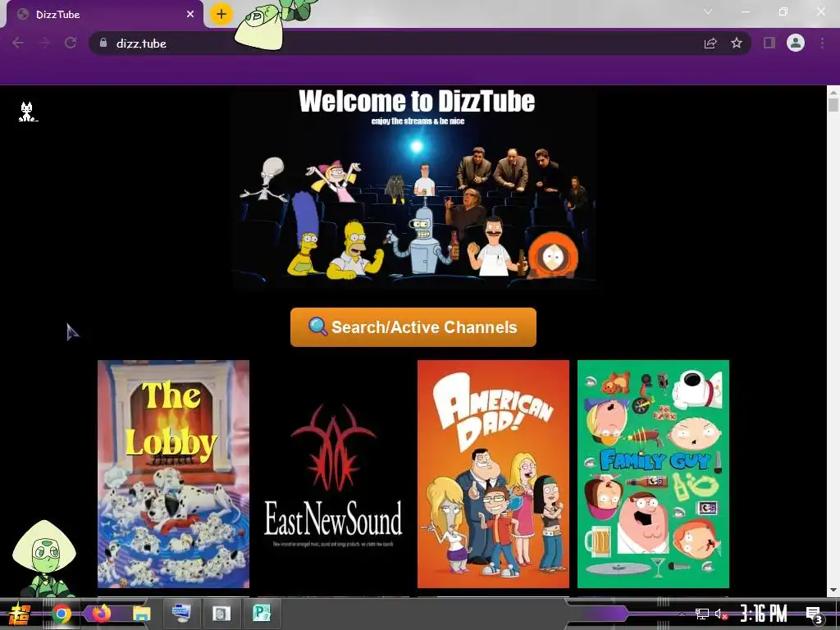Open Chrome from the taskbar

pyautogui.click(x=61, y=614)
